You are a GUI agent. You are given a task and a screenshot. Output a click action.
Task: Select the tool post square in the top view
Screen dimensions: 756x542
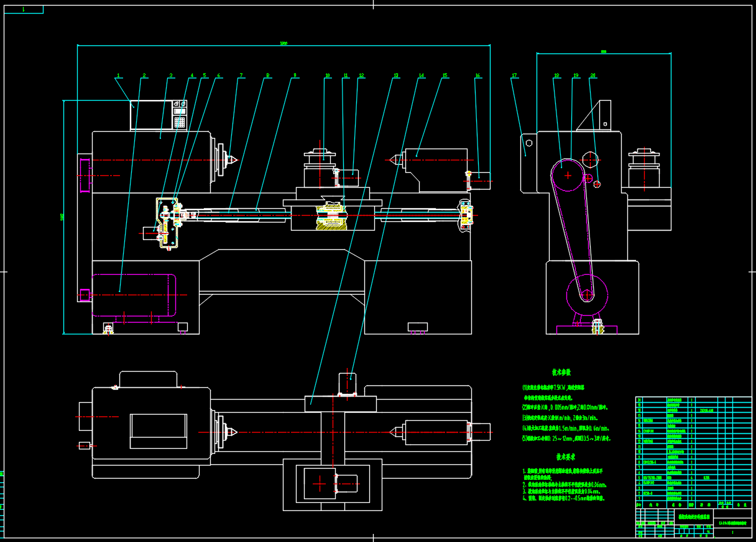[x=319, y=483]
